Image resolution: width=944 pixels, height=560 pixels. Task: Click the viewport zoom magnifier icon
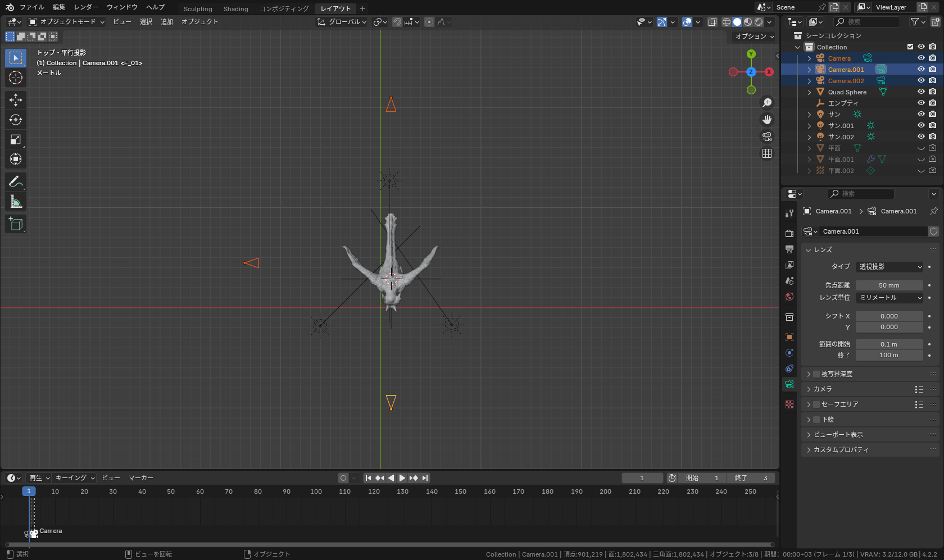coord(767,103)
